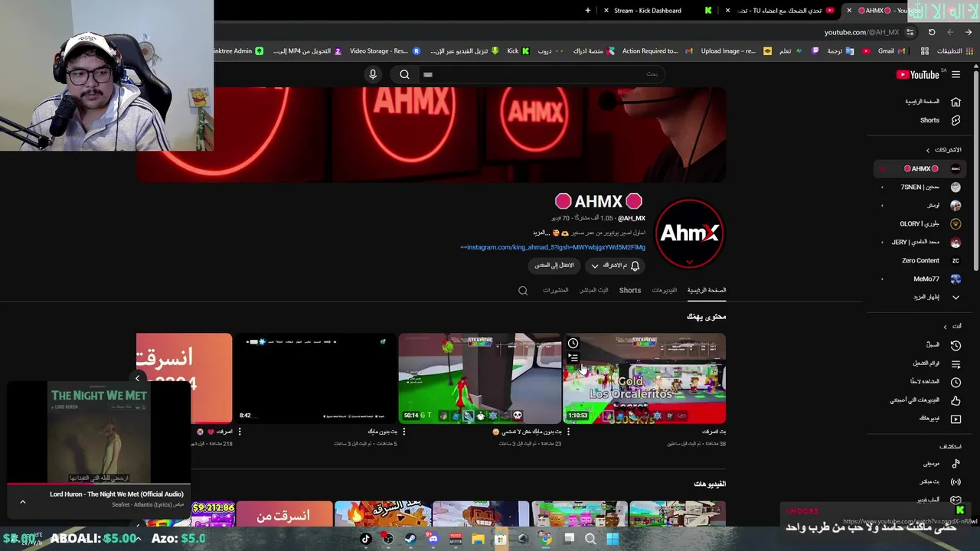
Task: Click the search magnifier button in header
Action: coord(404,74)
